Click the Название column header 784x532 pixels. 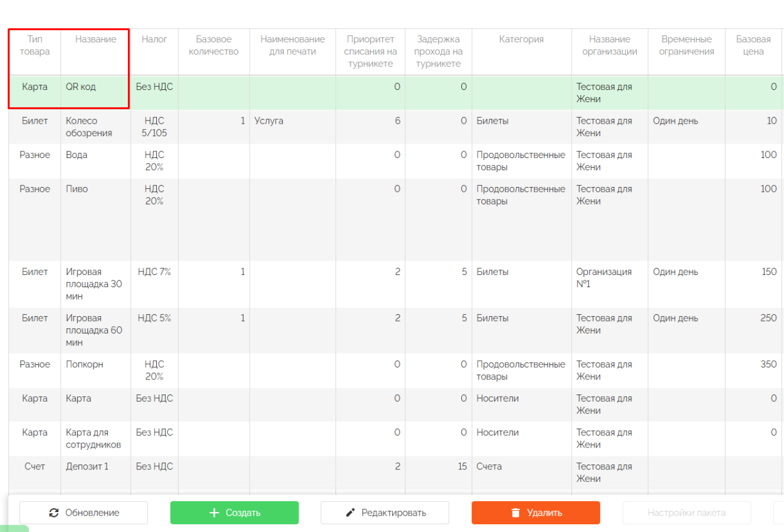coord(95,39)
